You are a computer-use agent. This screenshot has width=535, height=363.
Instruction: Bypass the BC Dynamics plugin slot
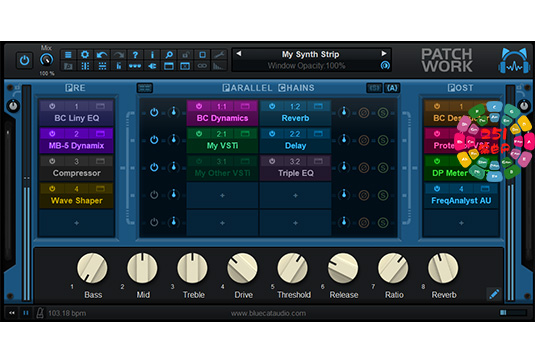click(x=199, y=106)
